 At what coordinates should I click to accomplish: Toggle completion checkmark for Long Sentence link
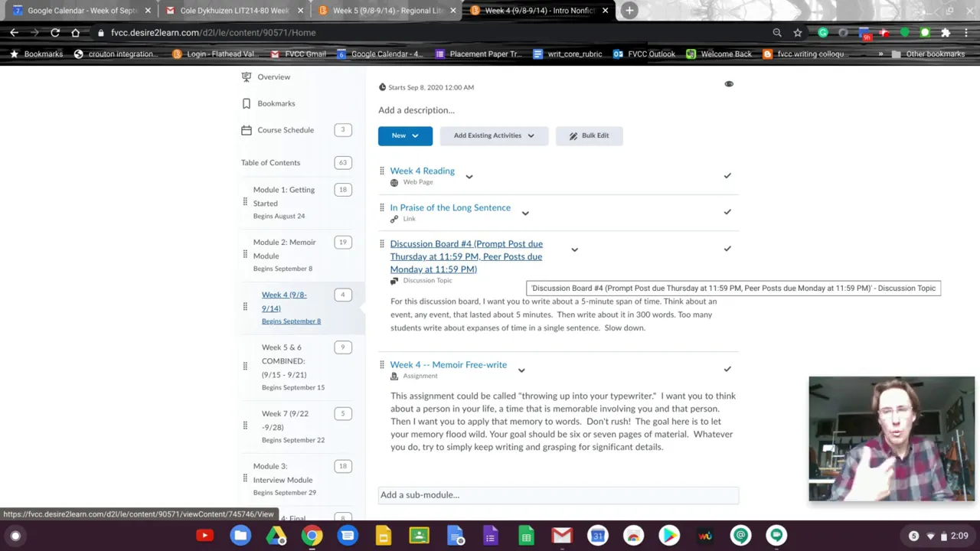727,212
